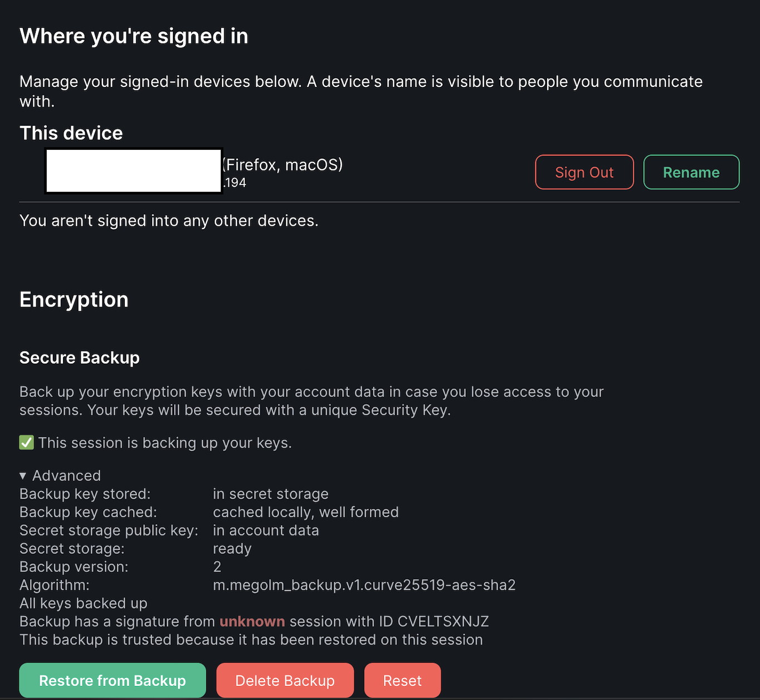Click the Where you're signed in heading
The height and width of the screenshot is (700, 760).
click(134, 36)
